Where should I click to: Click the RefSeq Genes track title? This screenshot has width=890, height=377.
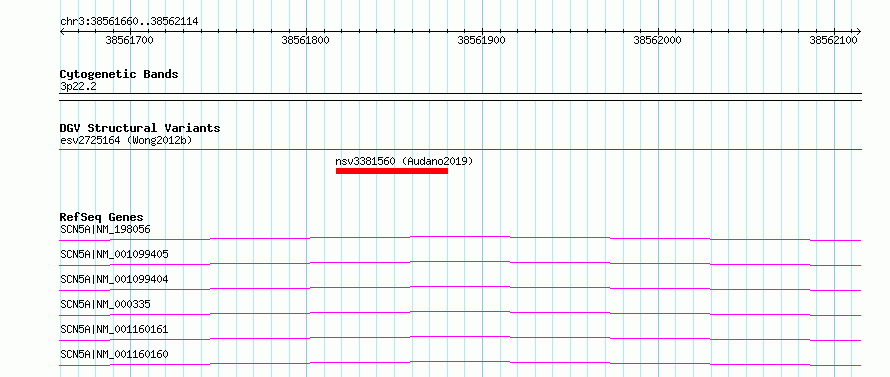coord(102,217)
